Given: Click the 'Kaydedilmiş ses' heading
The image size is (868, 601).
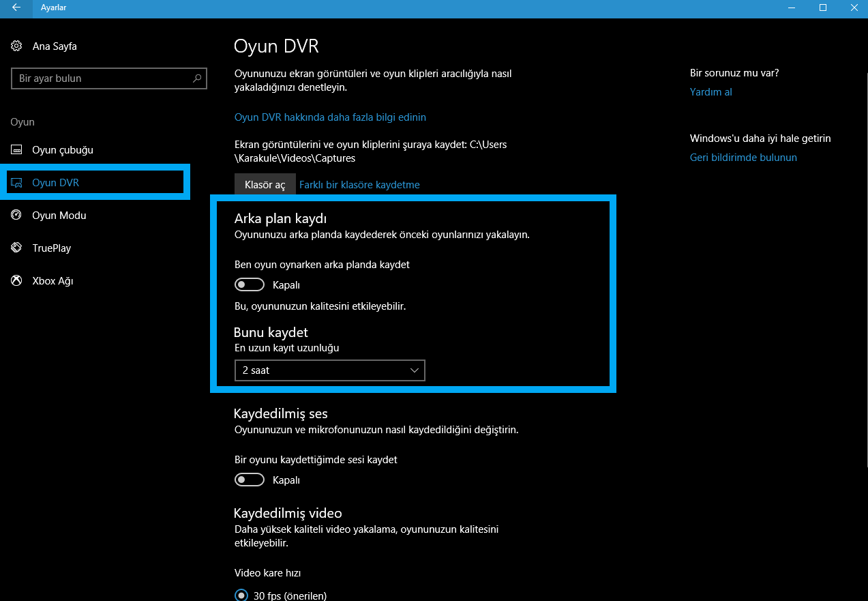Looking at the screenshot, I should [x=281, y=414].
